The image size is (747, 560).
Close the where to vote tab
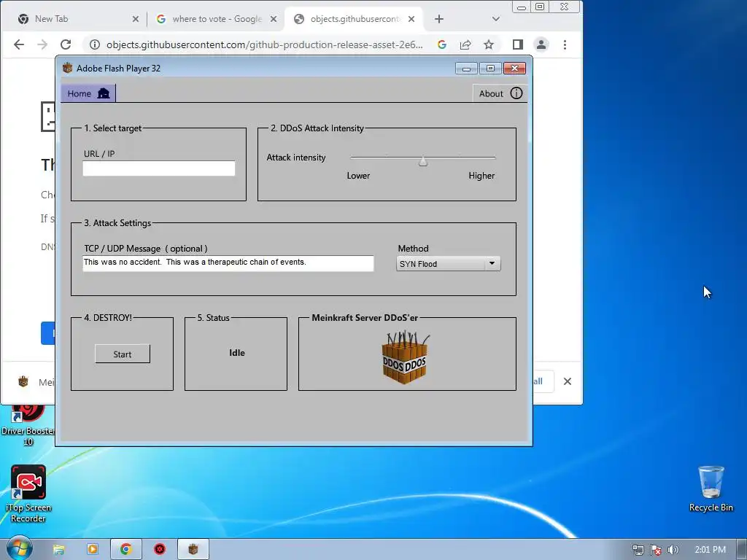(274, 19)
